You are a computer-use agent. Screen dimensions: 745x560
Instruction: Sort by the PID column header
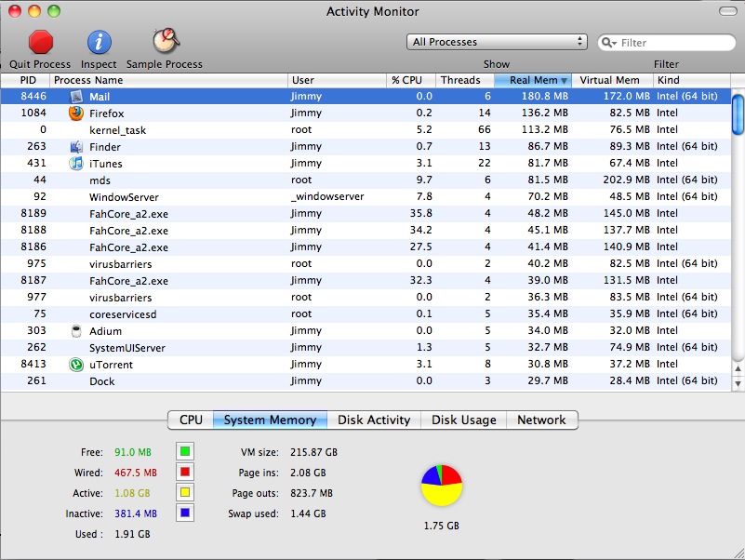25,80
